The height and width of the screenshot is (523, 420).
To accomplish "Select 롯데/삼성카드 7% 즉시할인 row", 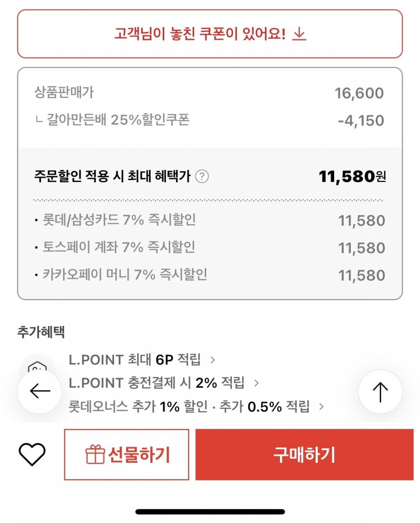I will click(x=210, y=221).
